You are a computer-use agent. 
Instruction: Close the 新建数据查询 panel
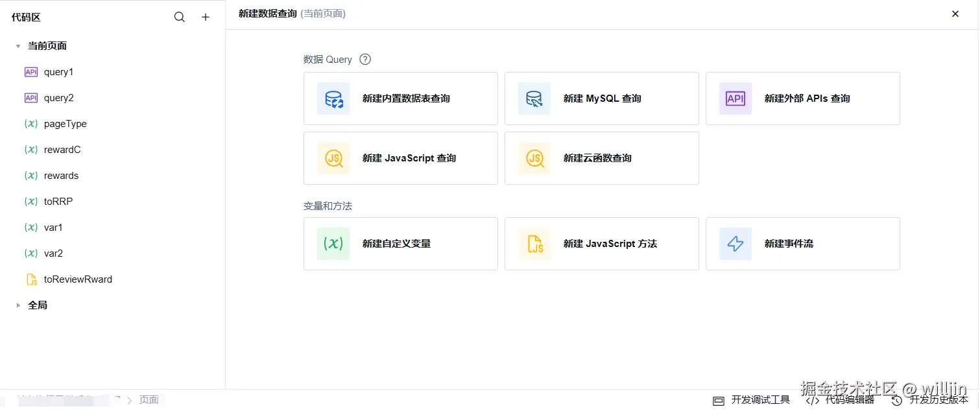point(955,14)
